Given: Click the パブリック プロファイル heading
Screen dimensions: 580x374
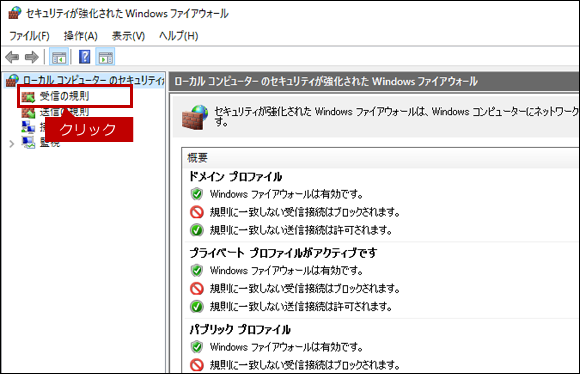Looking at the screenshot, I should click(240, 329).
